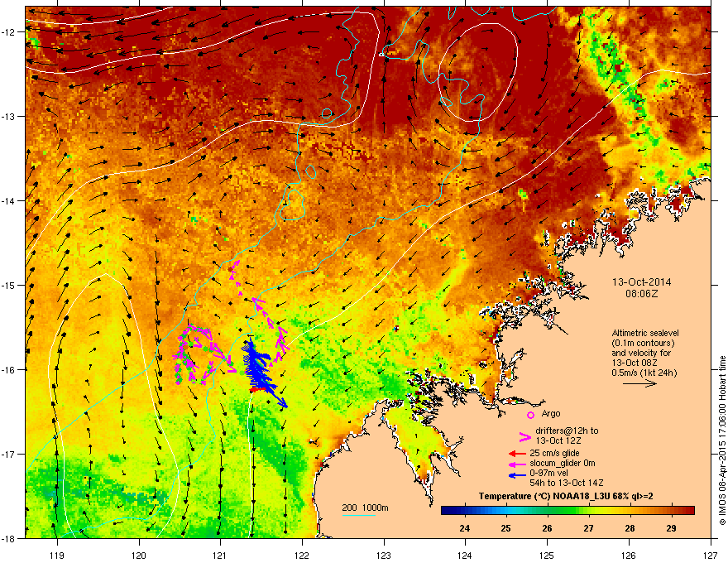Click the 25 cm/s glide label
Screen dimensions: 728x563
coord(554,453)
